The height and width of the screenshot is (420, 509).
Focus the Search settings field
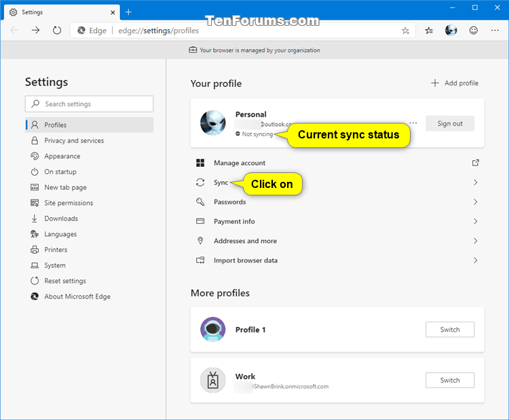[89, 104]
